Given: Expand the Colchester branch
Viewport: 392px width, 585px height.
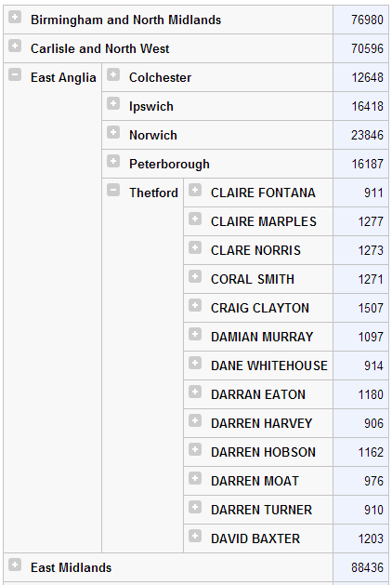Looking at the screenshot, I should (113, 74).
